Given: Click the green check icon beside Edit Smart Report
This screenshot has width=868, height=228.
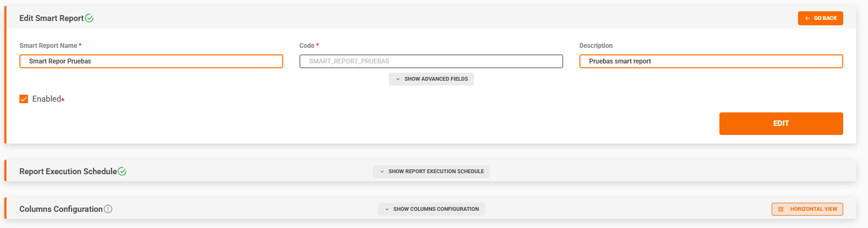Looking at the screenshot, I should pos(89,18).
